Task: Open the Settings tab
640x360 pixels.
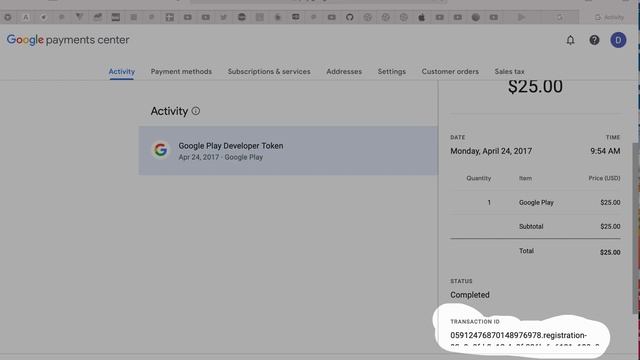Action: click(x=392, y=71)
